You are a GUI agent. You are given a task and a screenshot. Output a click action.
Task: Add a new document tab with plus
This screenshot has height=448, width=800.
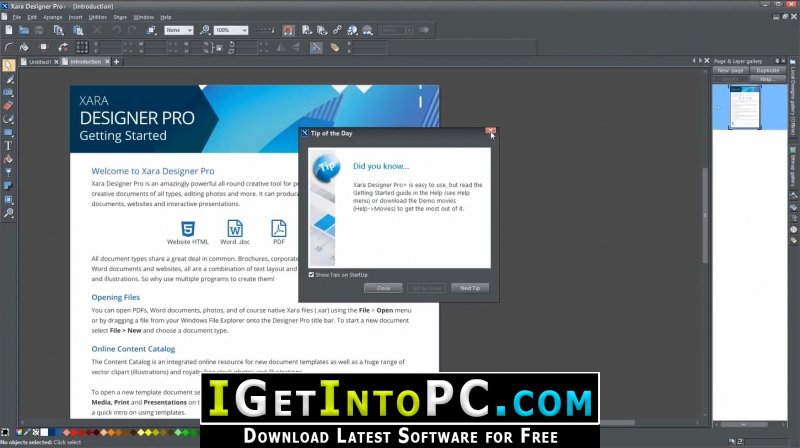[116, 62]
